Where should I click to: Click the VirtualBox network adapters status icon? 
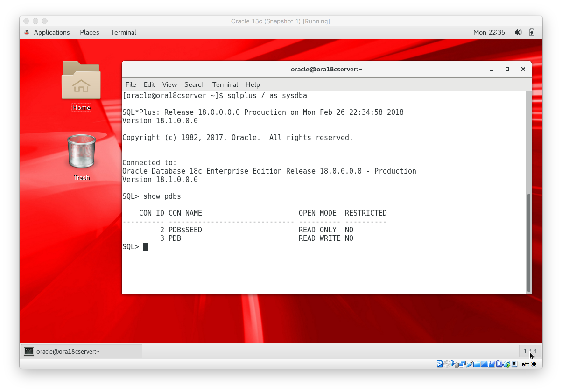click(462, 364)
